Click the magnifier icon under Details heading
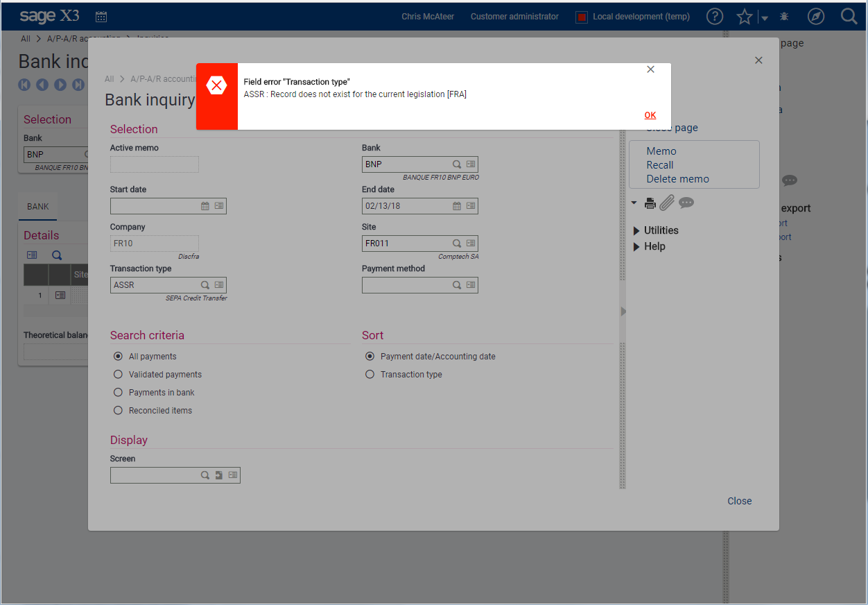The height and width of the screenshot is (605, 868). coord(57,255)
